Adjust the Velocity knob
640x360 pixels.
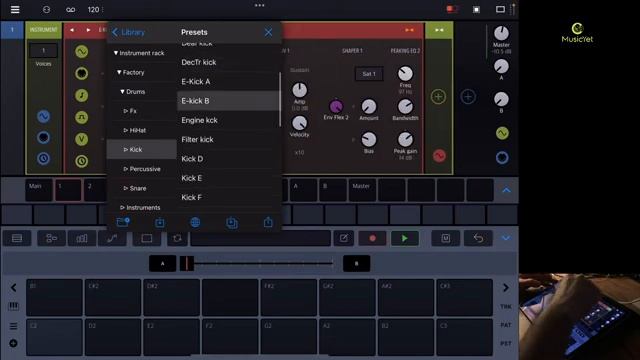click(x=299, y=123)
